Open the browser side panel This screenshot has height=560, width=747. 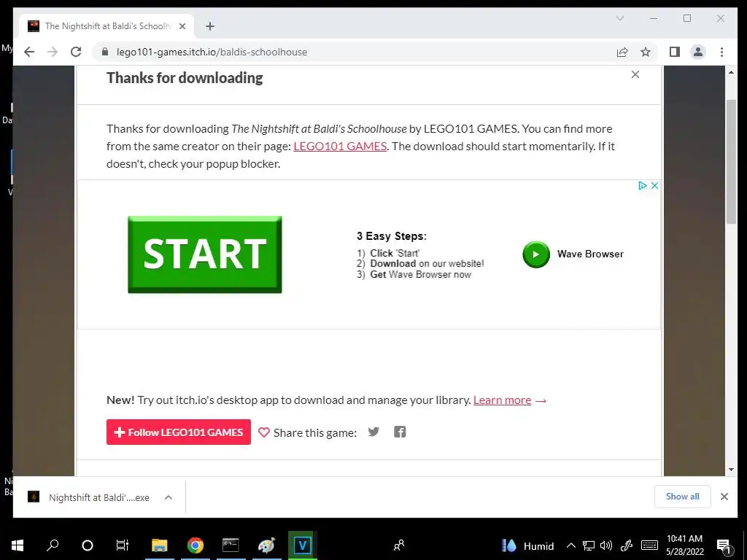click(675, 52)
